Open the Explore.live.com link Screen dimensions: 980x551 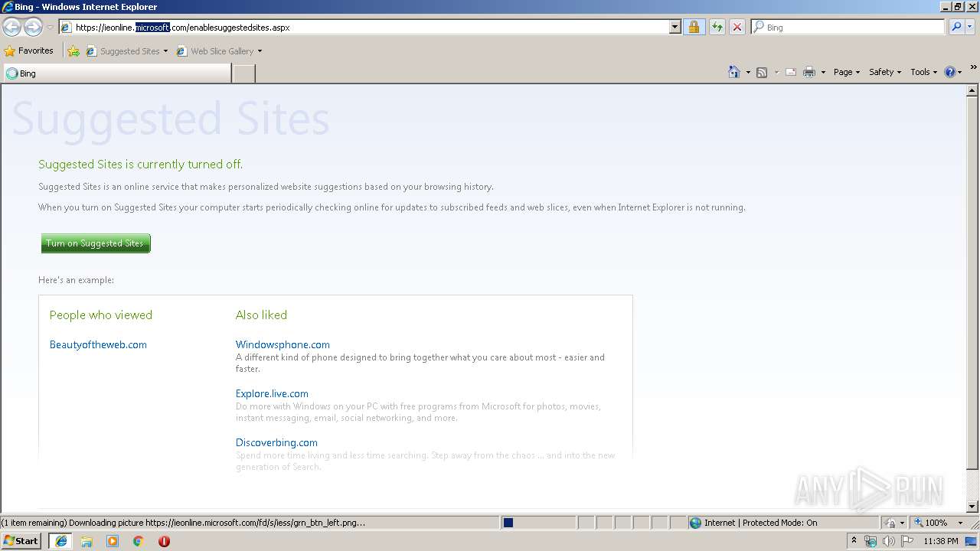272,393
